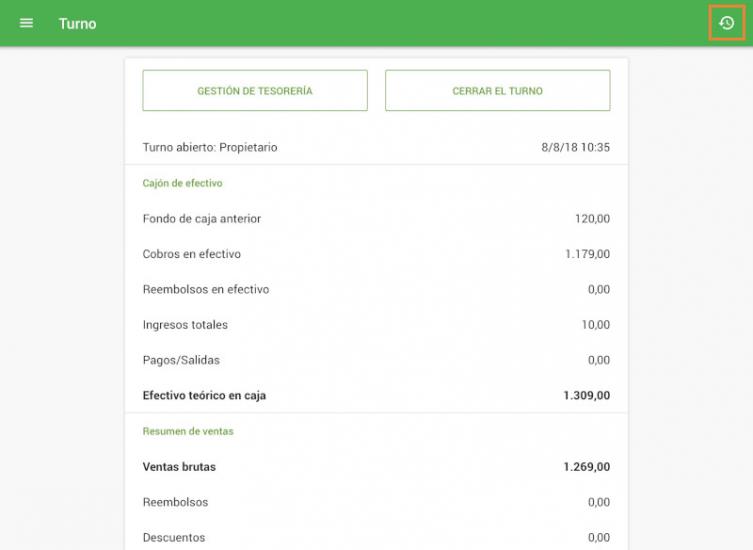The width and height of the screenshot is (753, 550).
Task: Select the Turno abierto: Propietario text
Action: tap(210, 148)
